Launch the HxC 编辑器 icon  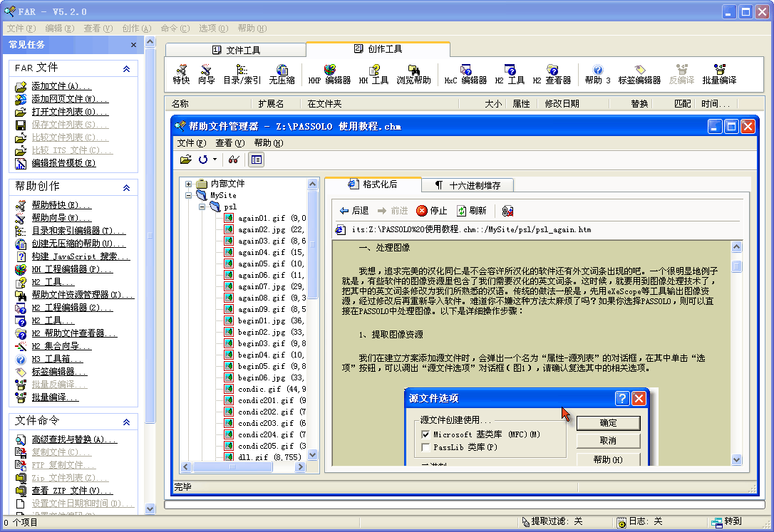coord(465,74)
